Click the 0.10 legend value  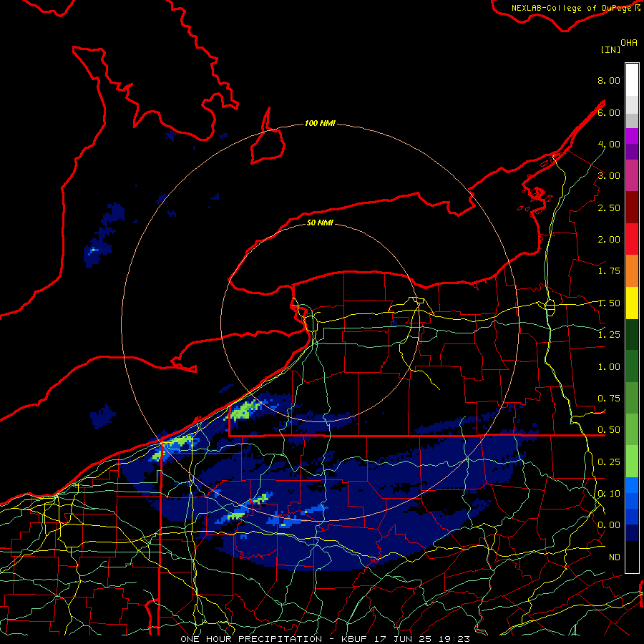pos(609,494)
